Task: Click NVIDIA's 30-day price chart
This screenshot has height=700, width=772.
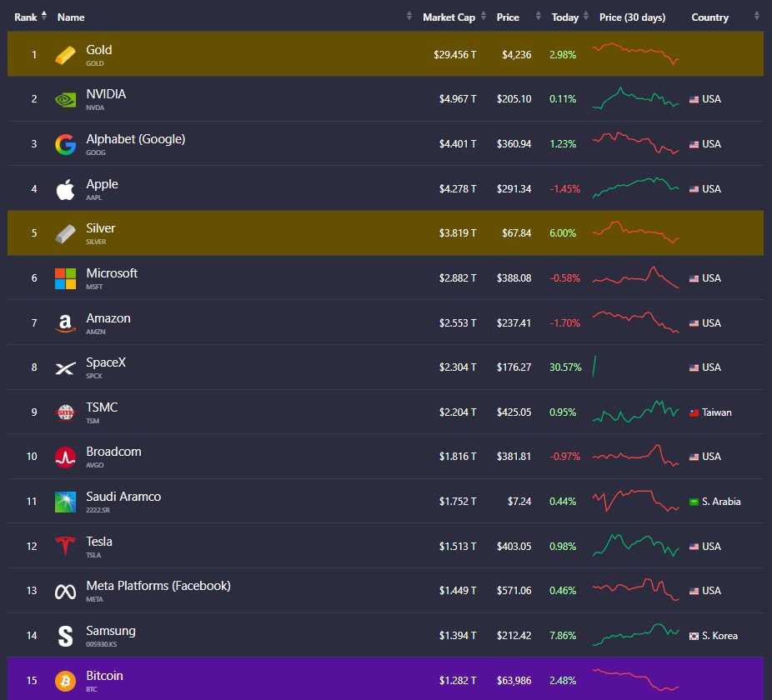Action: coord(635,98)
